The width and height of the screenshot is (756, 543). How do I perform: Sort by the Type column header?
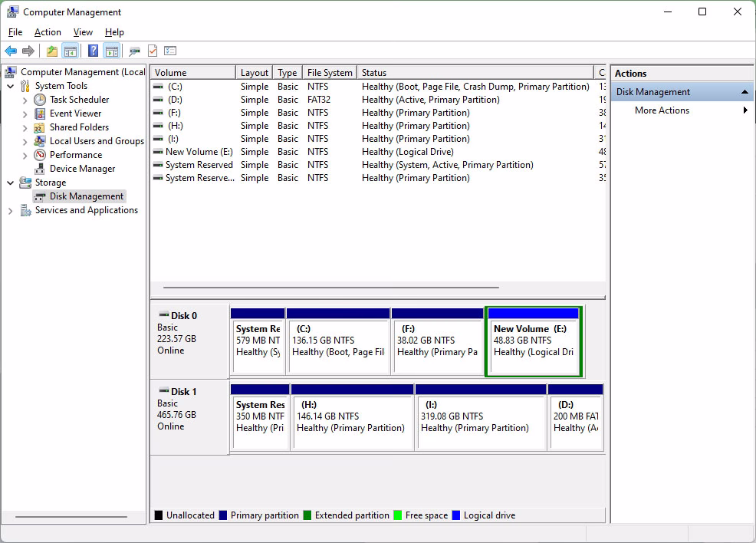point(288,72)
